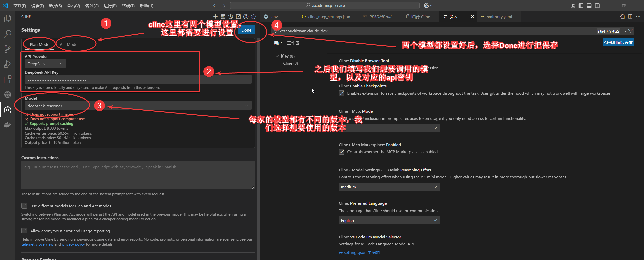Toggle bottom panel layout icon
This screenshot has width=644, height=260.
pyautogui.click(x=589, y=6)
